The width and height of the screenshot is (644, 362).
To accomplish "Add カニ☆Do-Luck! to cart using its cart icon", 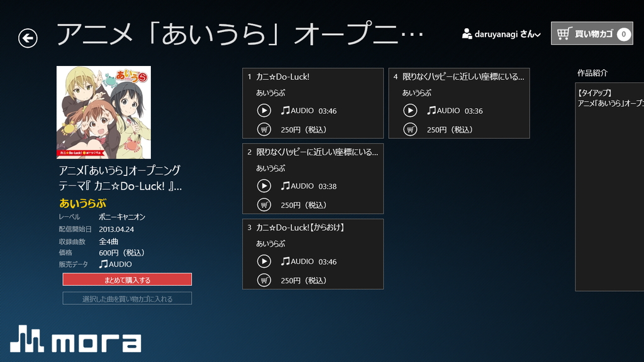I will click(264, 130).
